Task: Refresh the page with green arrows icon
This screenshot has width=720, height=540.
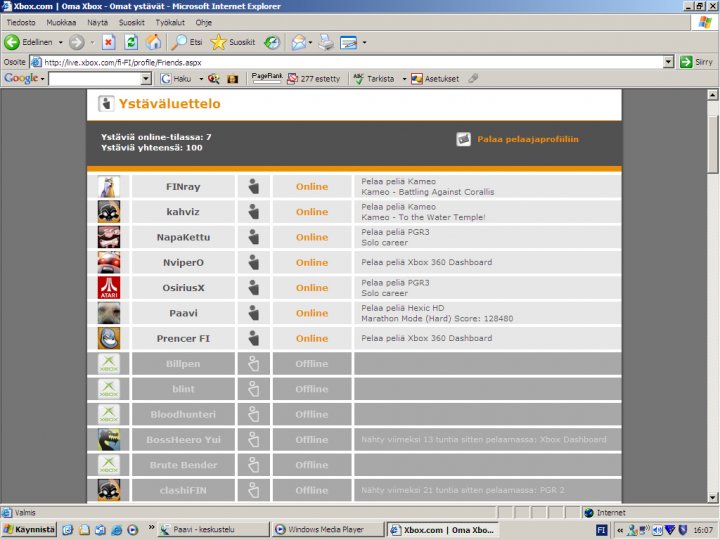Action: pyautogui.click(x=131, y=42)
